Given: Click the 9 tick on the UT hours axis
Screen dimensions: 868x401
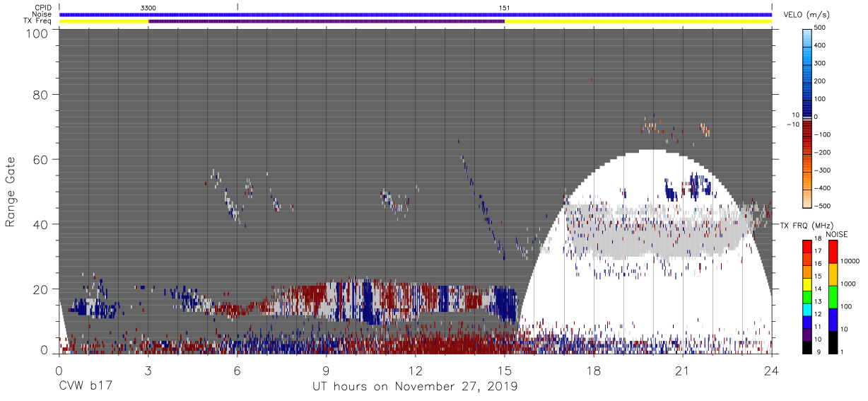Looking at the screenshot, I should point(327,371).
